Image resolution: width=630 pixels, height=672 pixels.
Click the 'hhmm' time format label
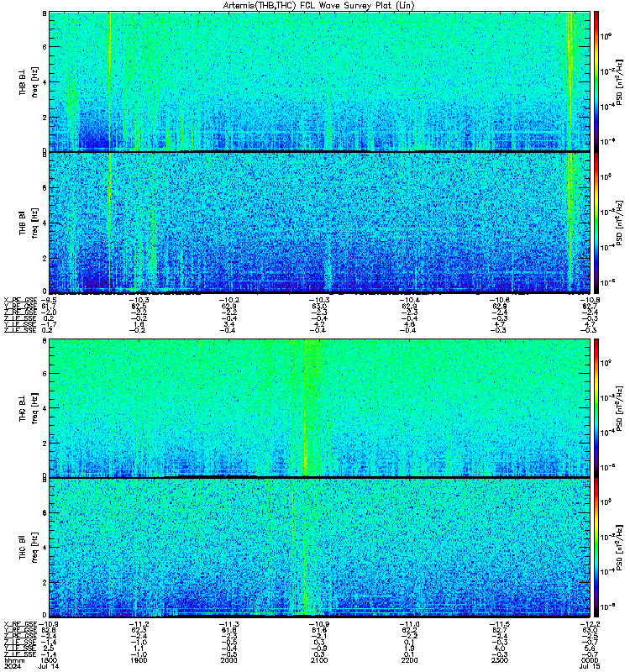(14, 660)
